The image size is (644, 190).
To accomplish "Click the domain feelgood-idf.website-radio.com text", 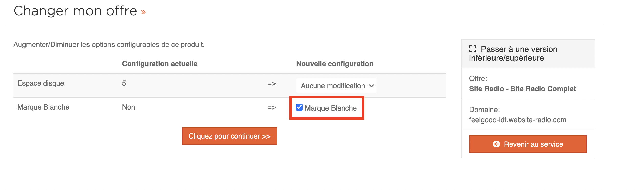I will pos(518,120).
